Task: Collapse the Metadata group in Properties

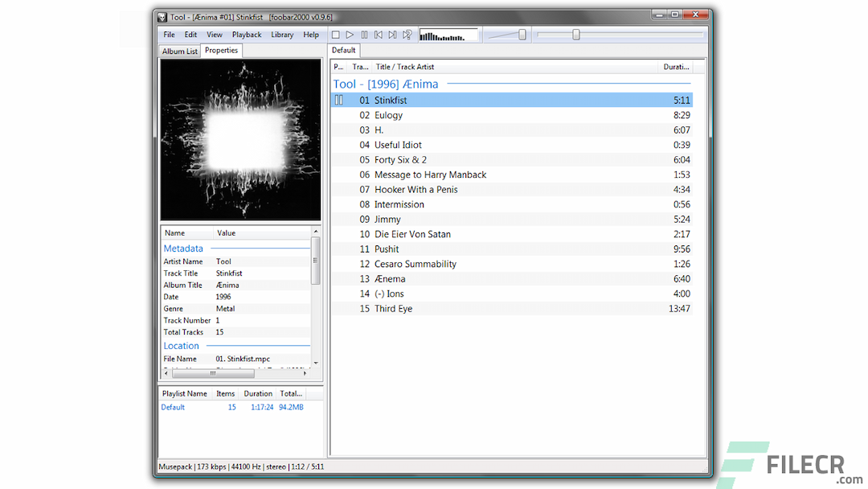Action: click(x=183, y=249)
